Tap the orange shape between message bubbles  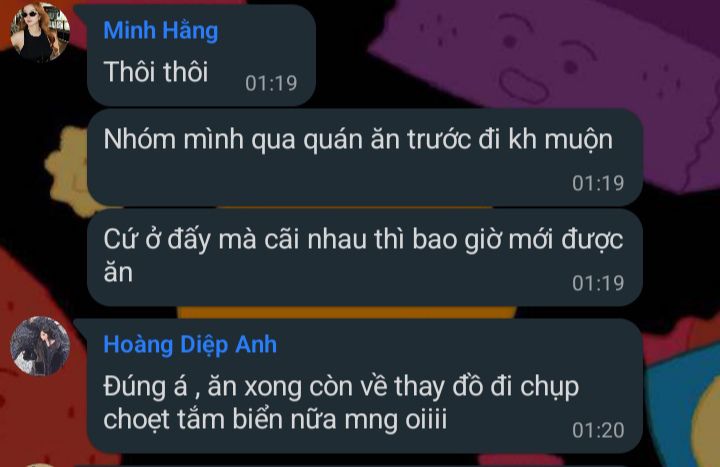[347, 312]
